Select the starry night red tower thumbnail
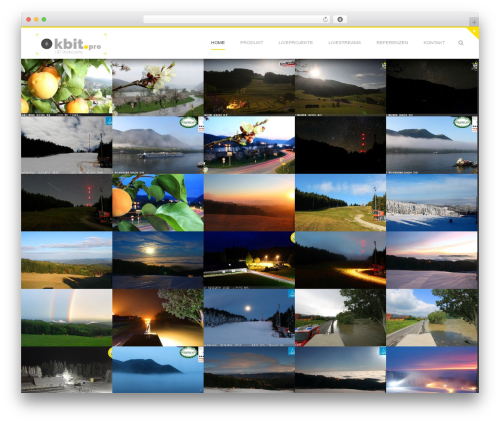500x423 pixels. (340, 145)
